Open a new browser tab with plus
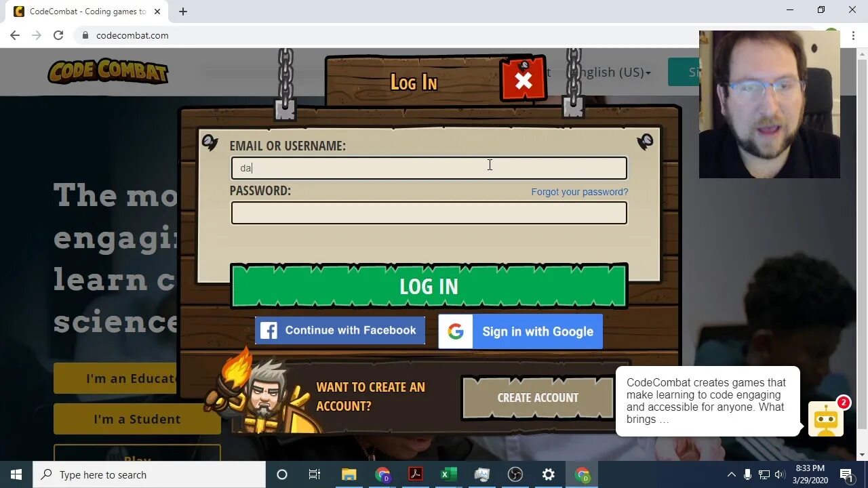Viewport: 868px width, 488px height. 183,12
